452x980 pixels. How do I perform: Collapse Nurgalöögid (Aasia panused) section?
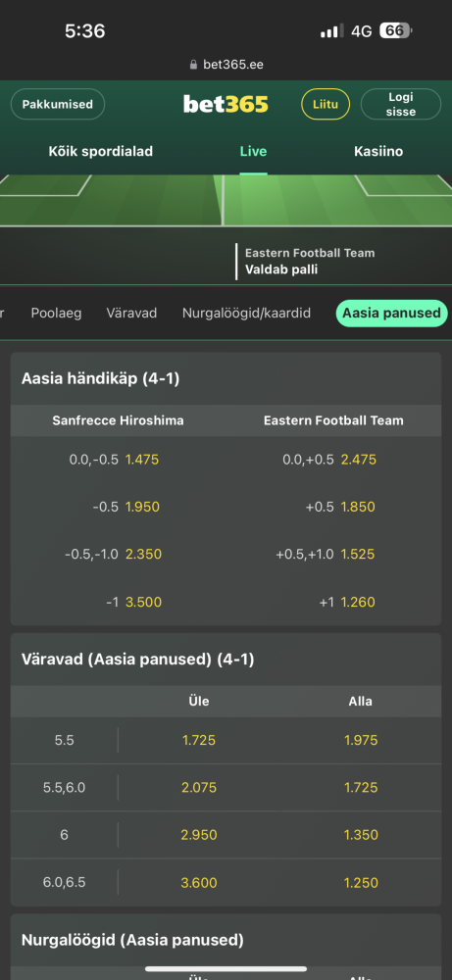[226, 940]
